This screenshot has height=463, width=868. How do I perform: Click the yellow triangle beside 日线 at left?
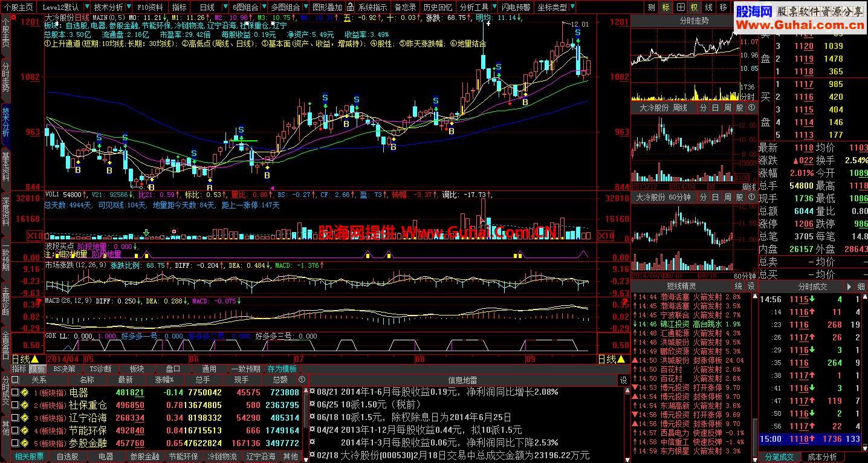pyautogui.click(x=35, y=359)
